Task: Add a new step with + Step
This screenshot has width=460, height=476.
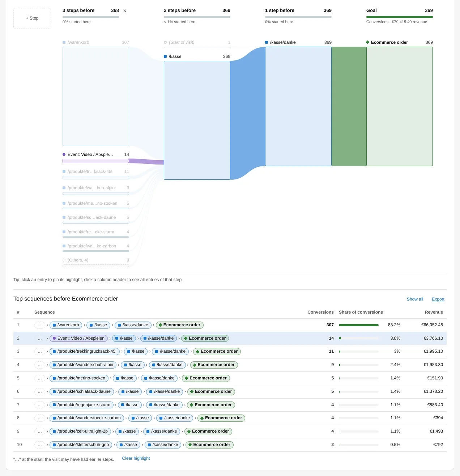Action: (x=32, y=18)
